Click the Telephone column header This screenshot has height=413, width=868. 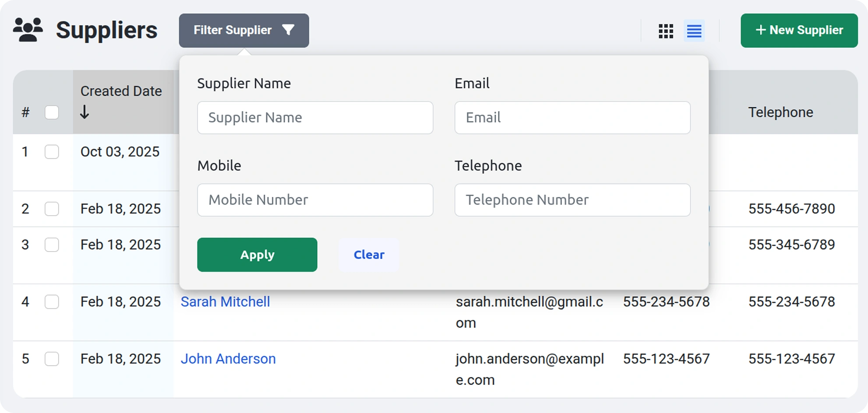(x=780, y=112)
